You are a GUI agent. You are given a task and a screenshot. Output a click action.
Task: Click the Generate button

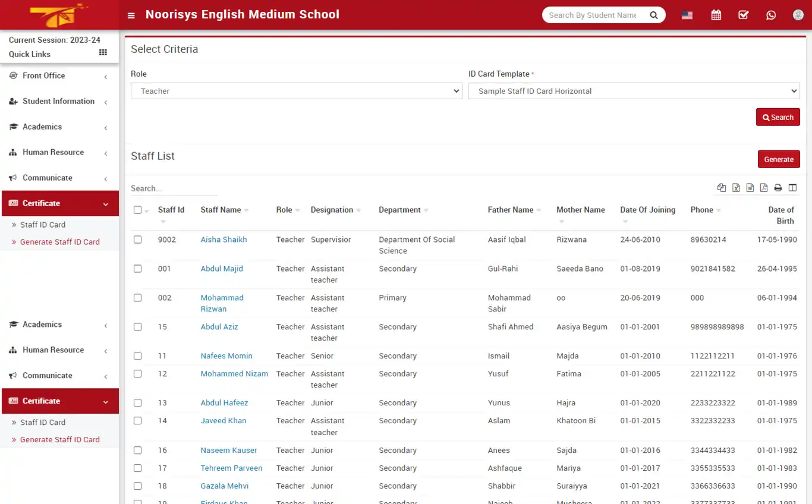click(x=779, y=159)
